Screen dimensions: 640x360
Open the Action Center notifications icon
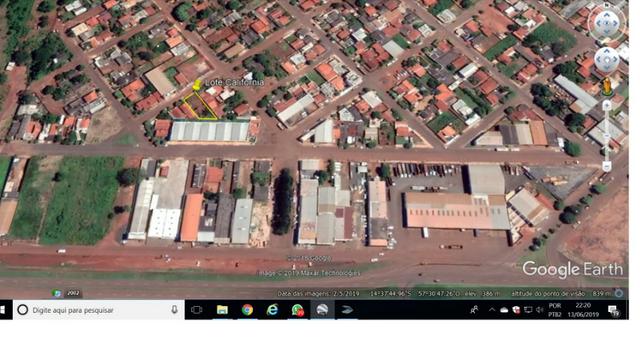coord(613,310)
